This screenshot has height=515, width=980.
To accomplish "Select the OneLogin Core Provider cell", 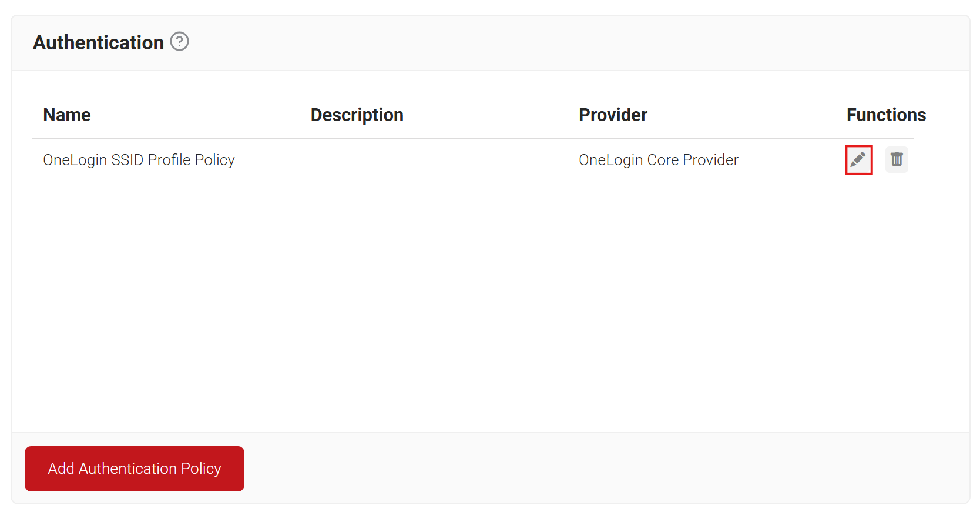I will point(658,160).
